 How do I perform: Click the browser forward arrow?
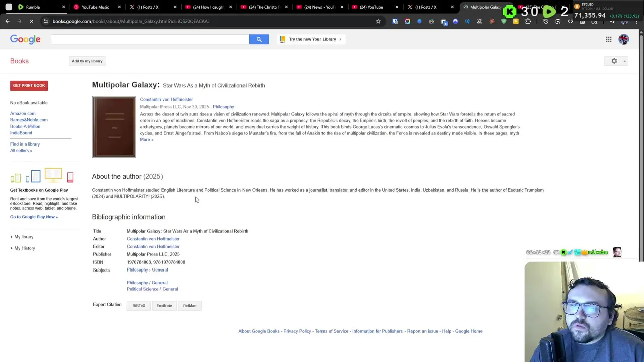pyautogui.click(x=20, y=21)
